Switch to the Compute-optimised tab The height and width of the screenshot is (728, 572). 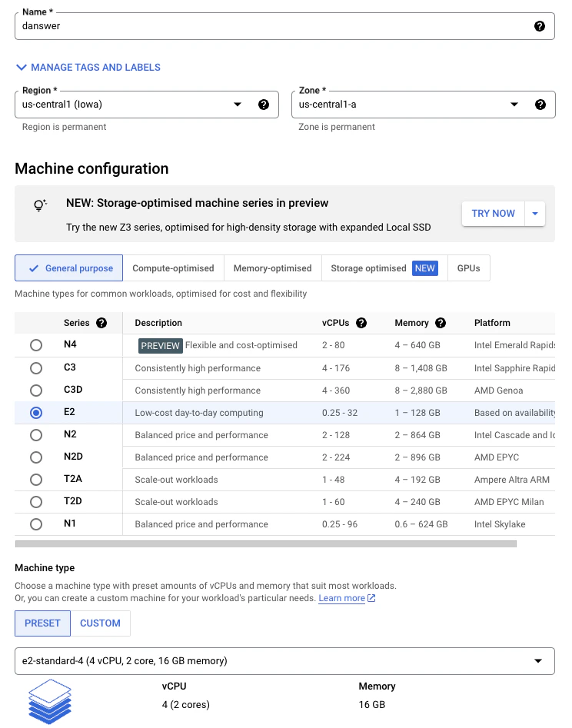[x=173, y=268]
